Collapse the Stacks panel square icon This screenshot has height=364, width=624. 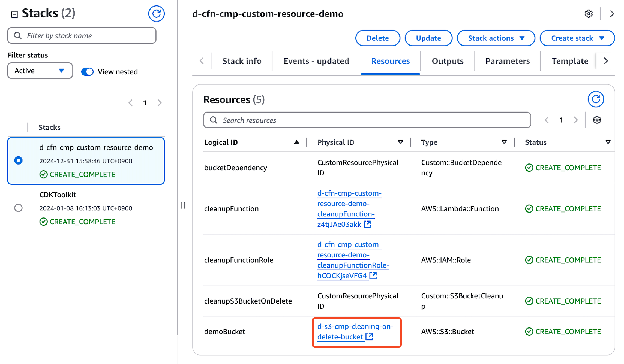tap(14, 14)
